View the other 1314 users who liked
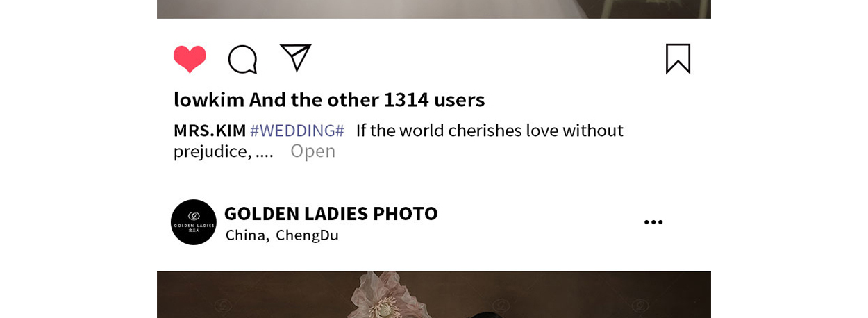The width and height of the screenshot is (868, 318). [x=367, y=99]
